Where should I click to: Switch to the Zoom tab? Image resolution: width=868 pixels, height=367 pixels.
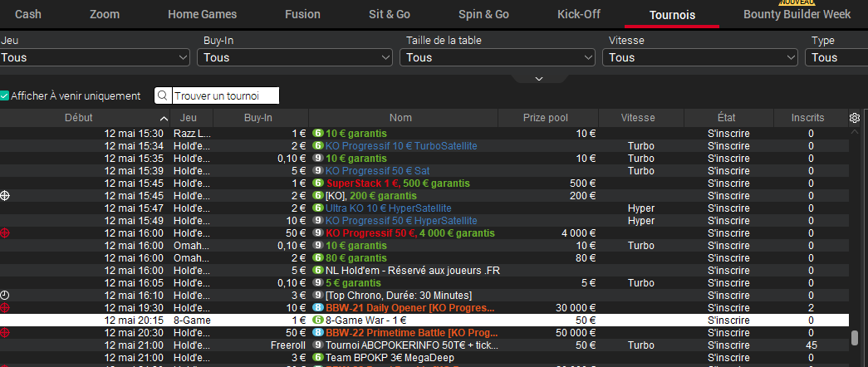tap(105, 14)
